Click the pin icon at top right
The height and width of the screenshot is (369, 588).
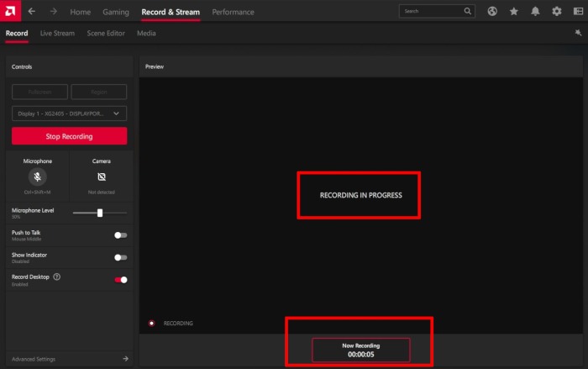578,33
